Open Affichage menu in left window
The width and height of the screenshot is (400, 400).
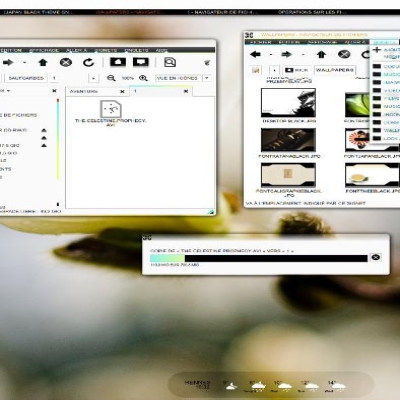44,50
